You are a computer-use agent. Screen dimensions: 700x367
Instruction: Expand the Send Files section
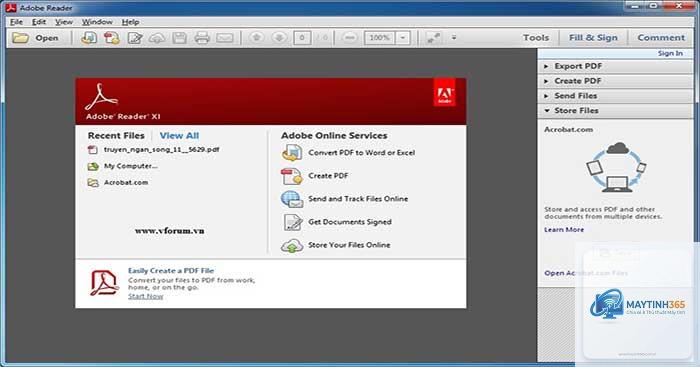click(x=615, y=96)
